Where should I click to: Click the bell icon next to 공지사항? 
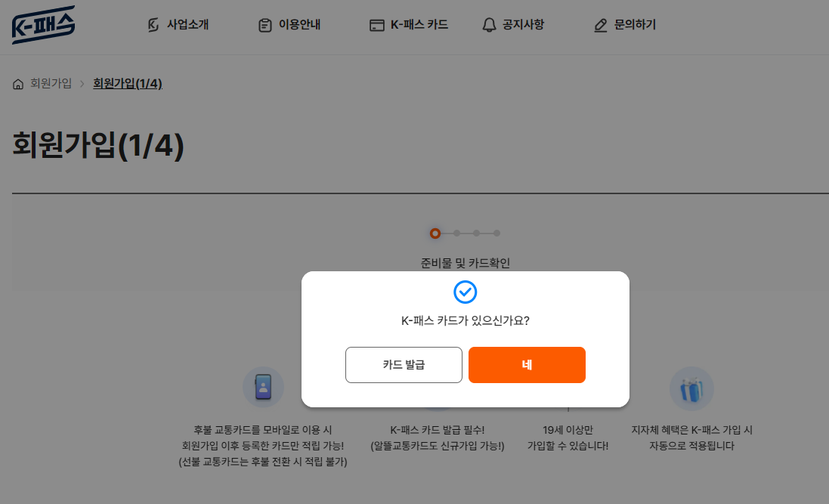pyautogui.click(x=487, y=24)
